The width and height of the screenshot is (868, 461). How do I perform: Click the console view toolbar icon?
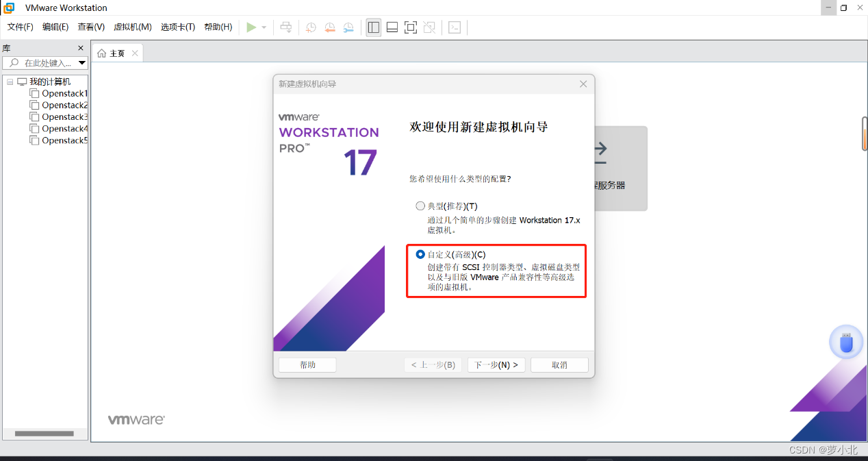click(455, 27)
